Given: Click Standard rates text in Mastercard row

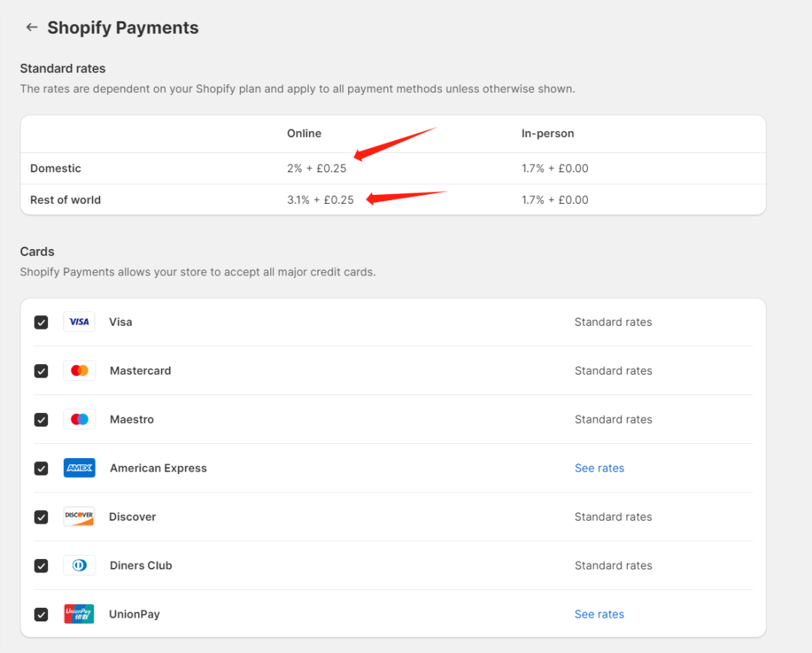Looking at the screenshot, I should coord(614,371).
